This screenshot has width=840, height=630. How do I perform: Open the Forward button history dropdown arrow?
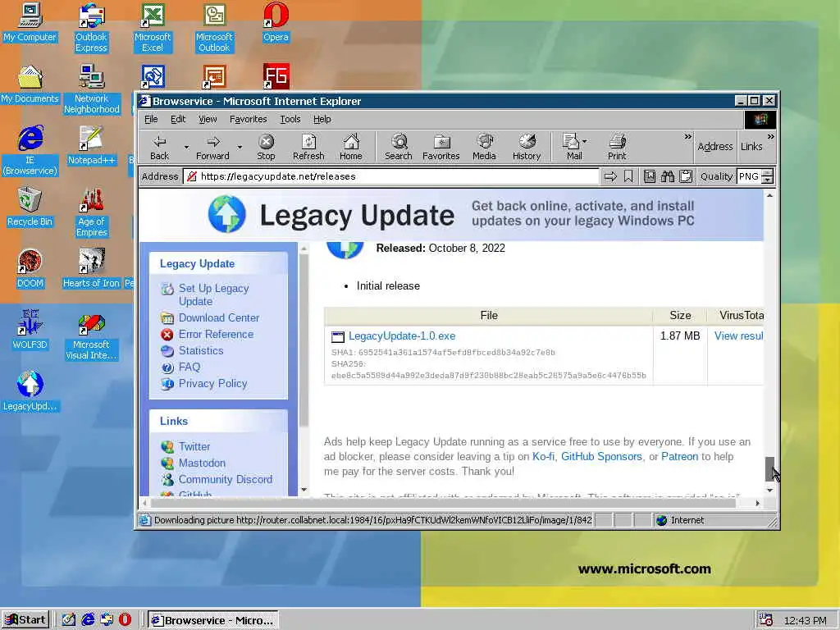pos(240,148)
